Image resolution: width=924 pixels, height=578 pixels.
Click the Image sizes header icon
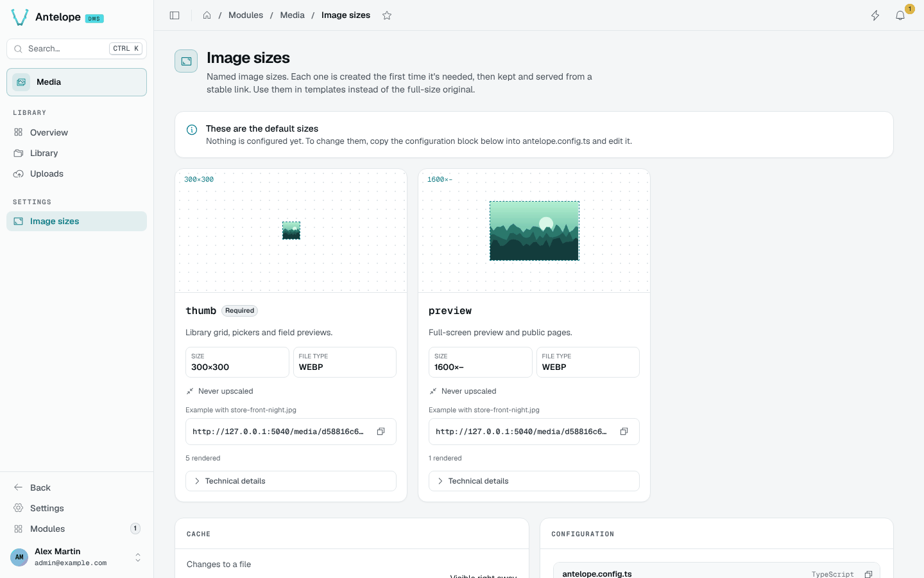click(x=186, y=61)
